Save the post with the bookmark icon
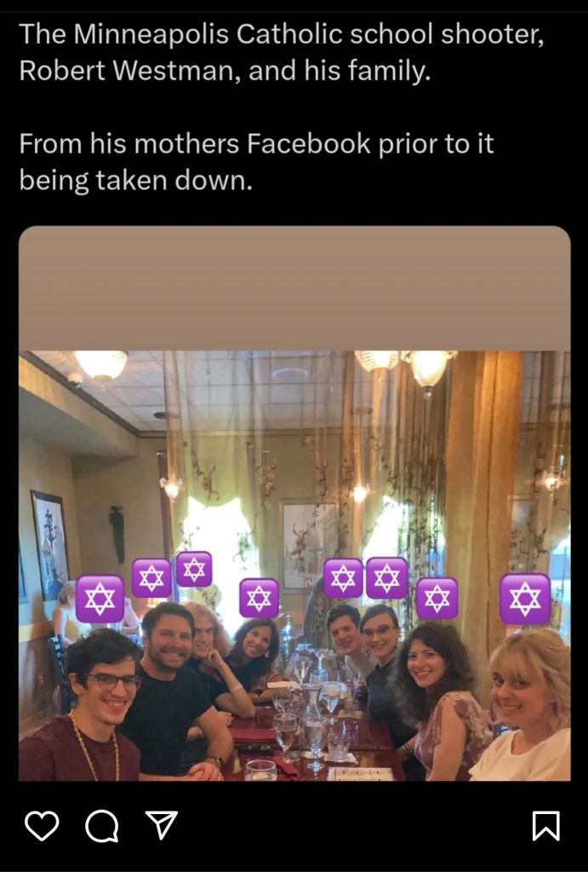Screen dimensions: 588x872 pyautogui.click(x=545, y=826)
